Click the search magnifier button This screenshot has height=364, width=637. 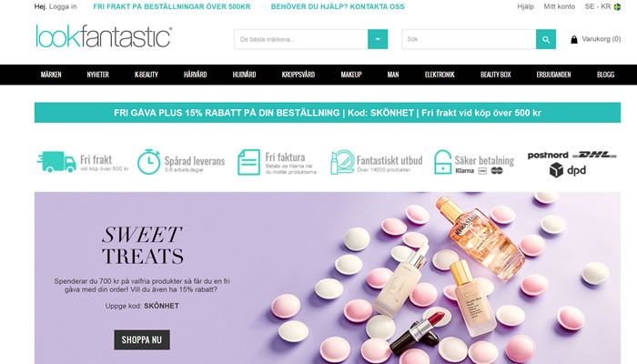coord(546,39)
